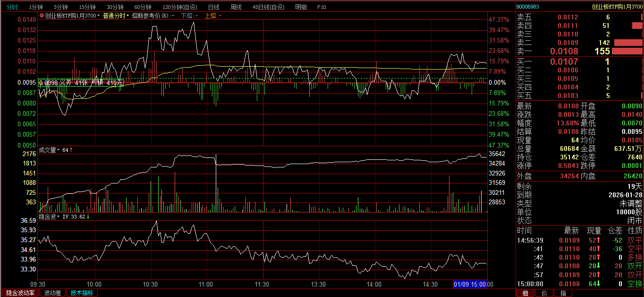
Task: Click the 01/09 15:00 time marker
Action: coord(469,284)
